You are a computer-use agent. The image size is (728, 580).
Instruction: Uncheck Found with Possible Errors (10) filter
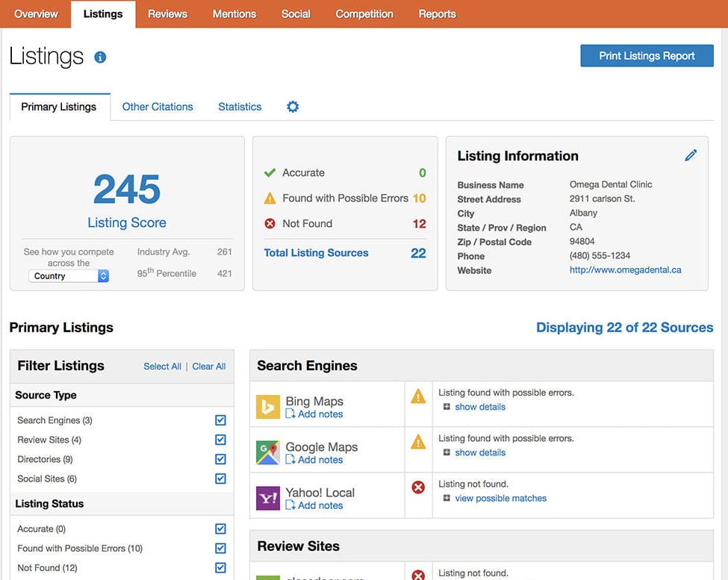(x=220, y=548)
